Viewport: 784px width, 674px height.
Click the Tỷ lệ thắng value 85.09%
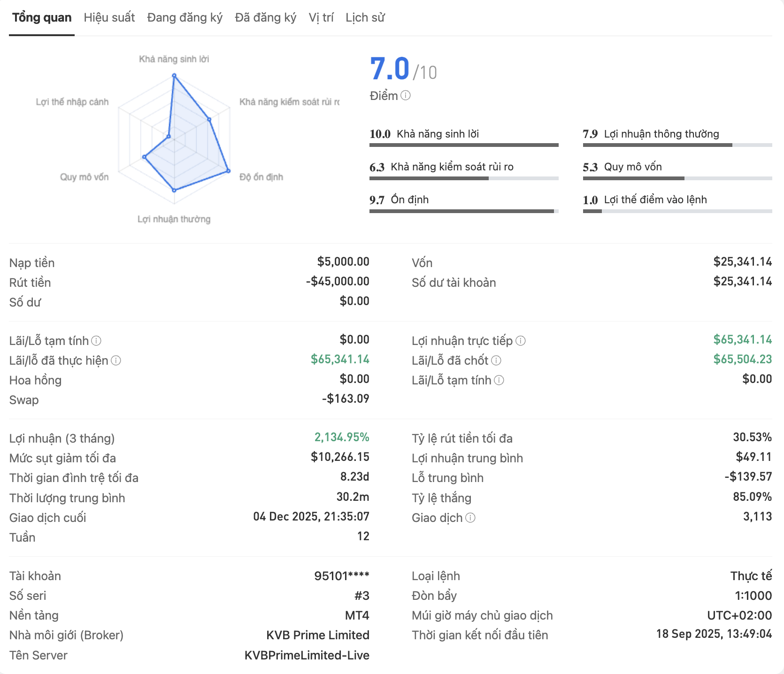[x=753, y=497]
